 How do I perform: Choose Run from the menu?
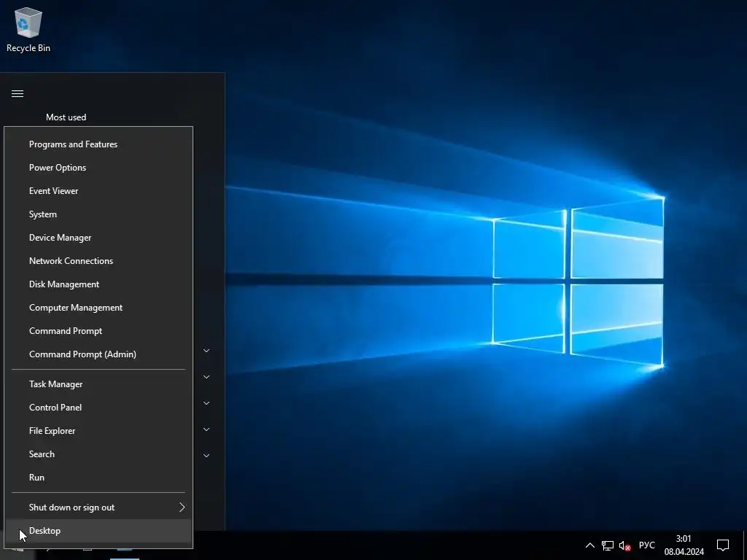coord(98,478)
